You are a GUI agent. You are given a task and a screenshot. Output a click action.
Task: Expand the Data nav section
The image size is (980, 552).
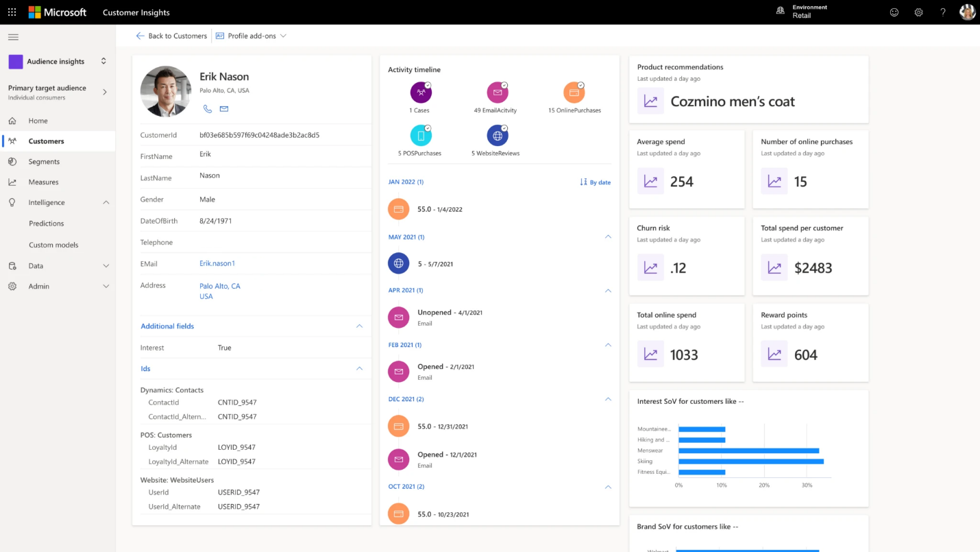(106, 266)
